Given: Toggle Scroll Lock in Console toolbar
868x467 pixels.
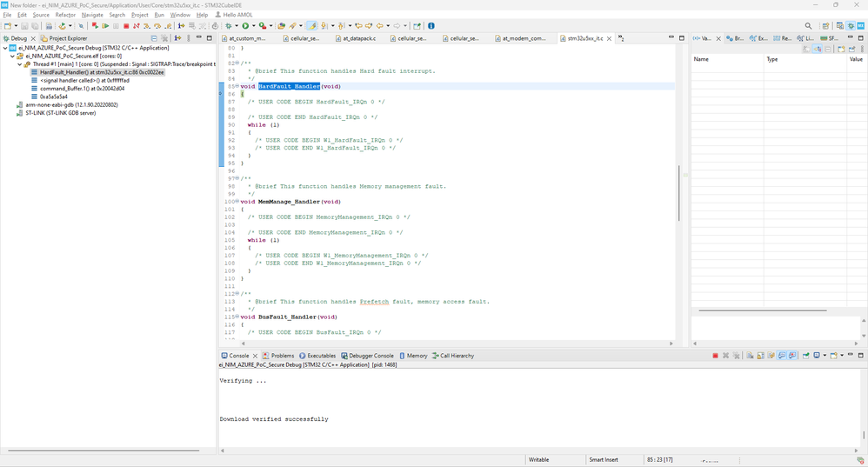Looking at the screenshot, I should [x=761, y=356].
